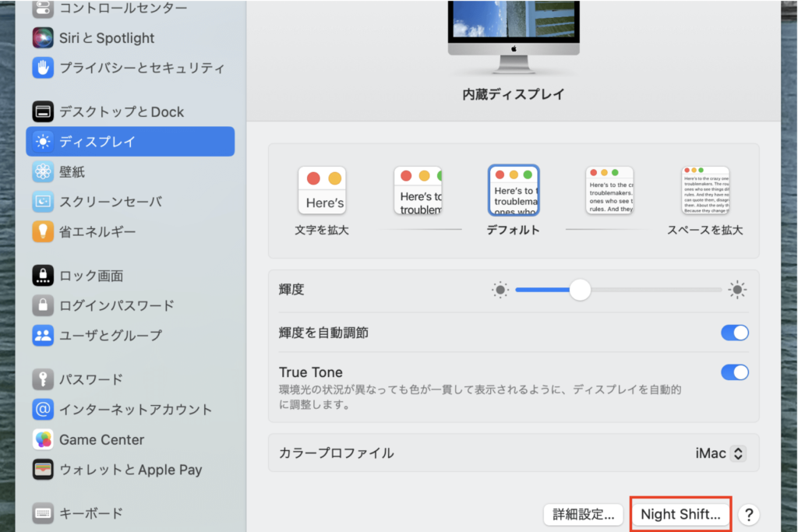Click the ロック画面 lock icon
The image size is (798, 532).
(x=43, y=276)
